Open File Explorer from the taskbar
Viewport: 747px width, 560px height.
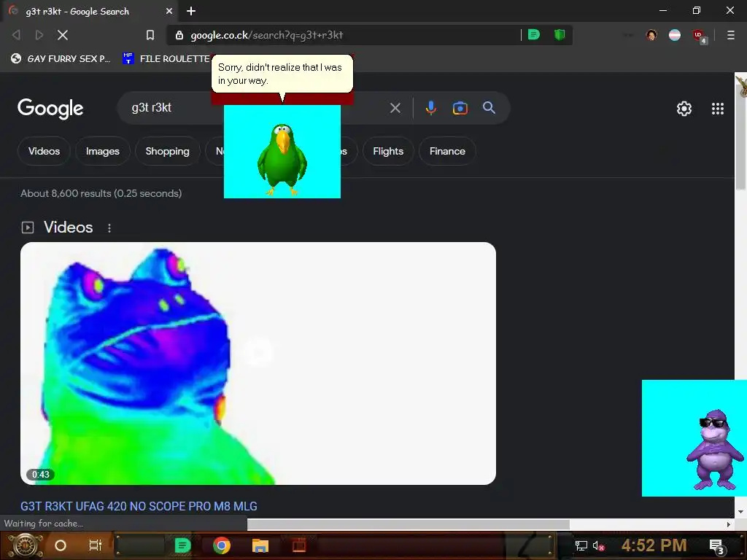(x=260, y=545)
